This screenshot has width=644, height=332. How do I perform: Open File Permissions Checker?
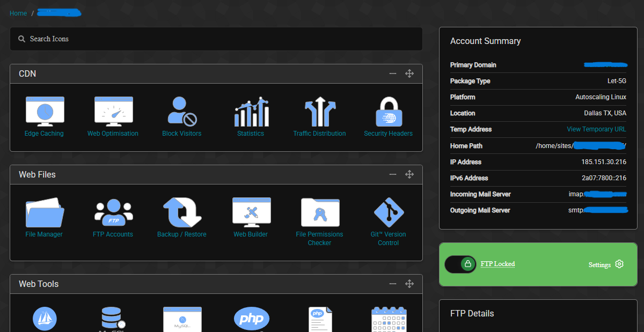coord(319,222)
